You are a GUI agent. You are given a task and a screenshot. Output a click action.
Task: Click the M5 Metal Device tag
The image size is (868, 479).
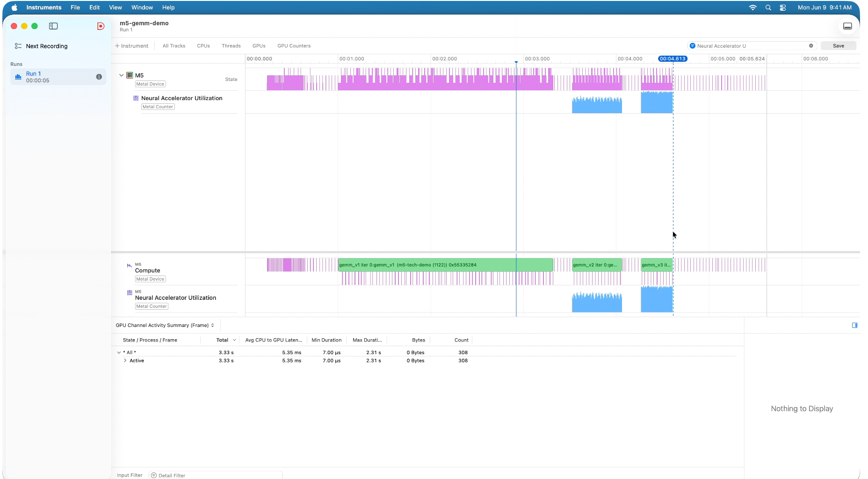pos(151,84)
